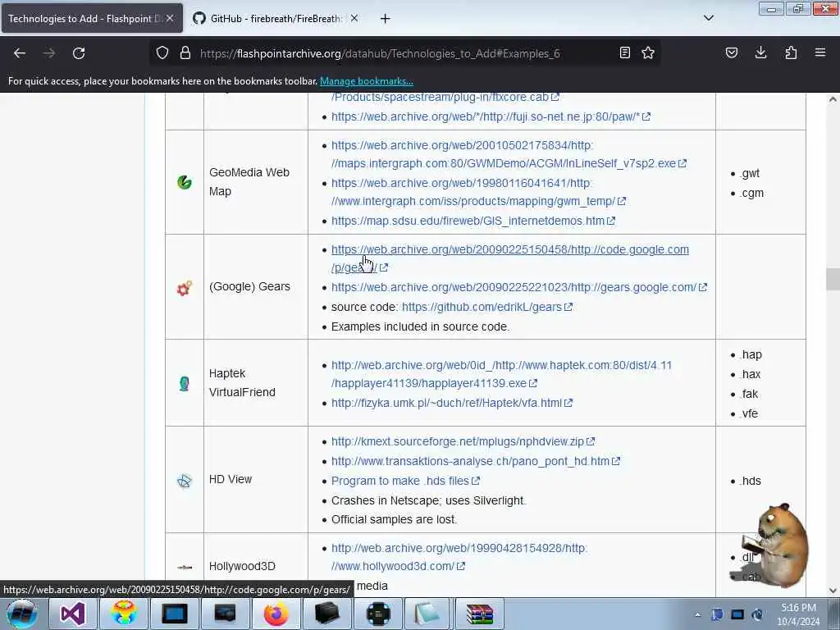This screenshot has width=840, height=630.
Task: Open the intergraph gwm_temp archive link
Action: tap(478, 192)
